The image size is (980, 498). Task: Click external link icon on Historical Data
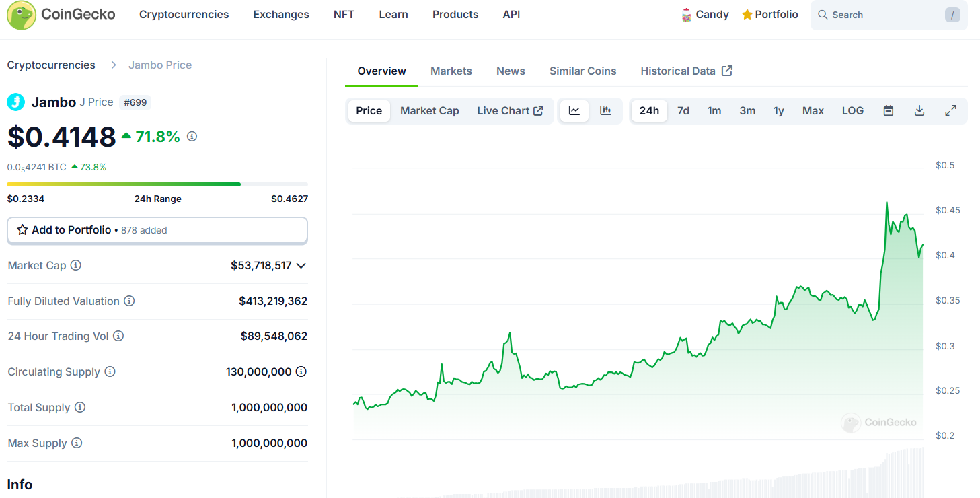(x=727, y=71)
